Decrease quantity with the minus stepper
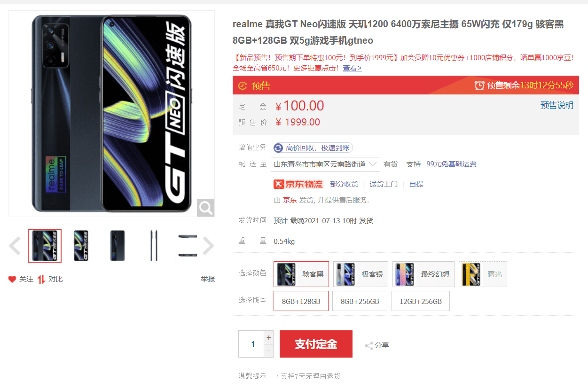Image resolution: width=588 pixels, height=390 pixels. [269, 351]
